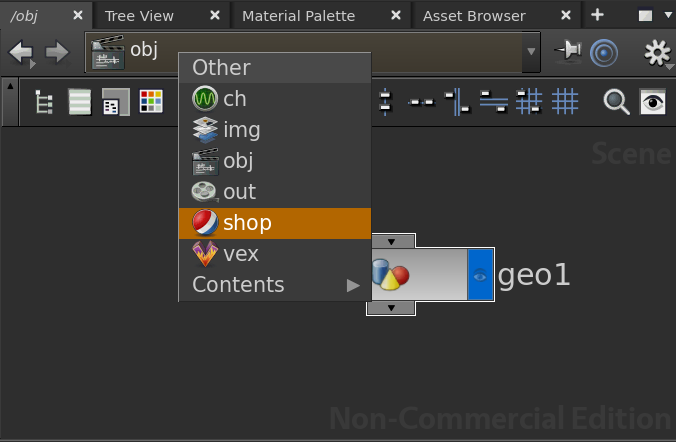Click the obj clapperboard icon in menu
The height and width of the screenshot is (442, 676).
click(x=205, y=161)
